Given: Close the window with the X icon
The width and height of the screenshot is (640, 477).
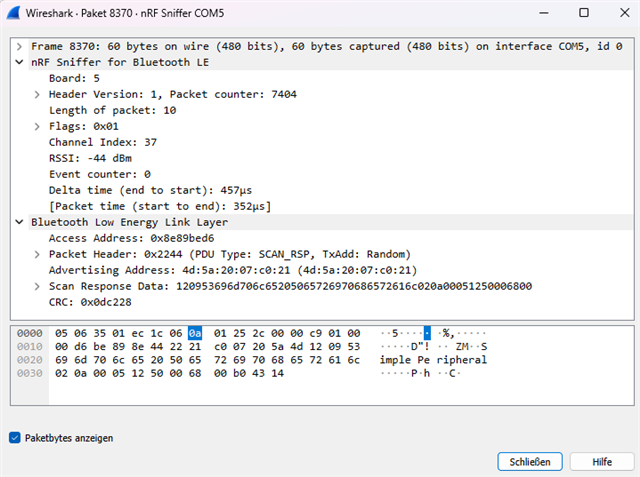Looking at the screenshot, I should coord(624,13).
